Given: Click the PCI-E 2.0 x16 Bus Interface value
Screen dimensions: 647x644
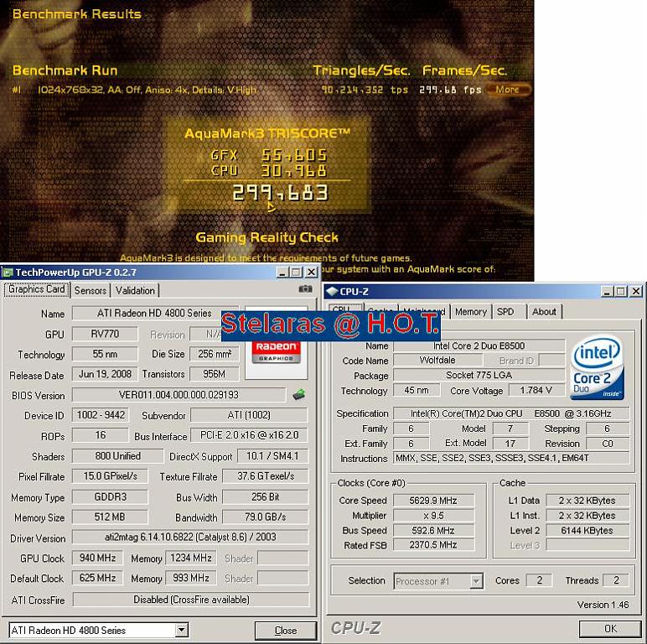Looking at the screenshot, I should (249, 435).
